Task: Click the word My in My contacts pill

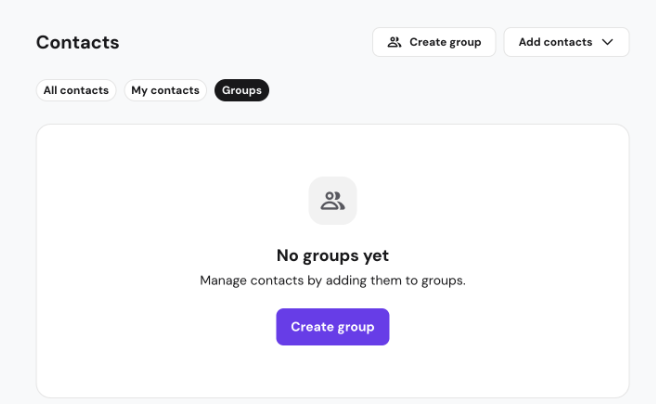Action: coord(139,90)
